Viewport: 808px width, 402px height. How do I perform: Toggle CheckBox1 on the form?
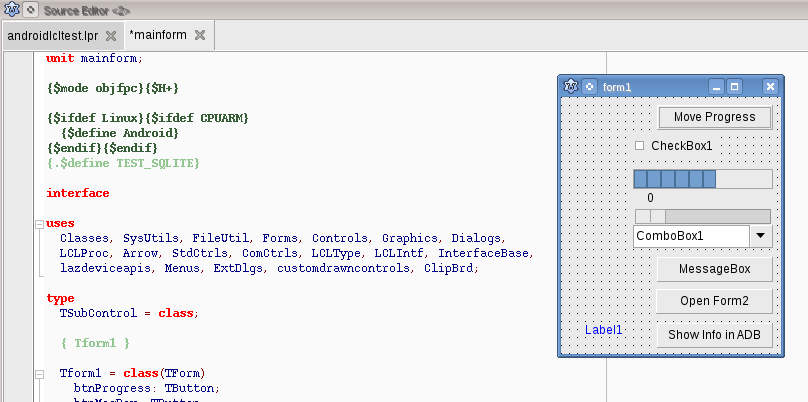[640, 146]
